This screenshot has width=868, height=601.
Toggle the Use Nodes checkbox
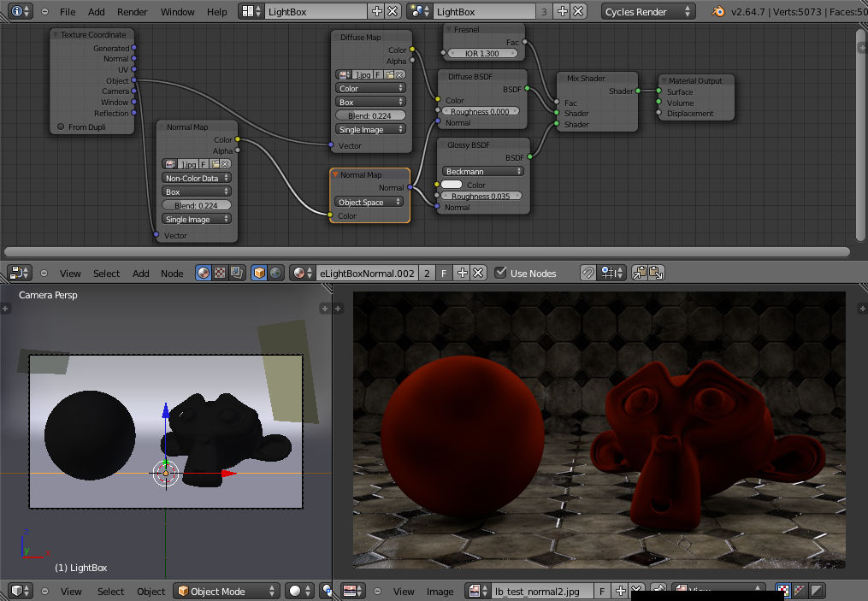tap(501, 274)
